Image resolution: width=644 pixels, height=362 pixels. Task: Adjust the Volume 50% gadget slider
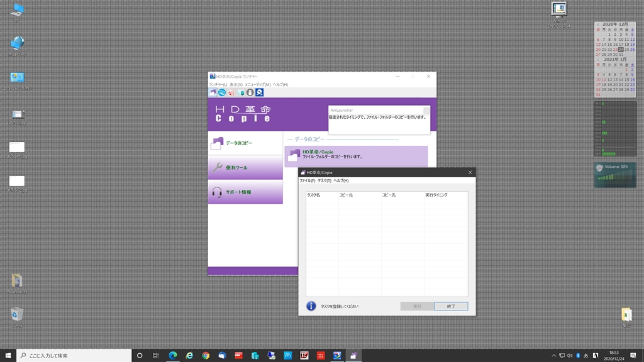click(615, 177)
